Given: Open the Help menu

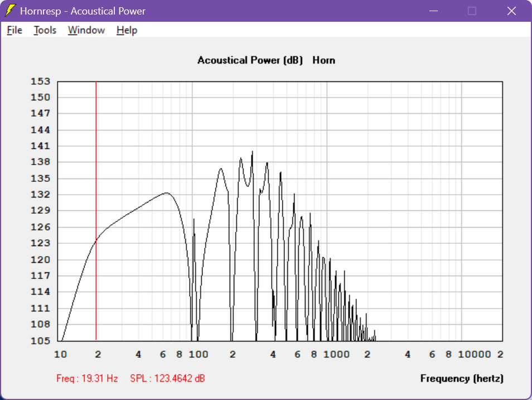Looking at the screenshot, I should click(x=127, y=30).
